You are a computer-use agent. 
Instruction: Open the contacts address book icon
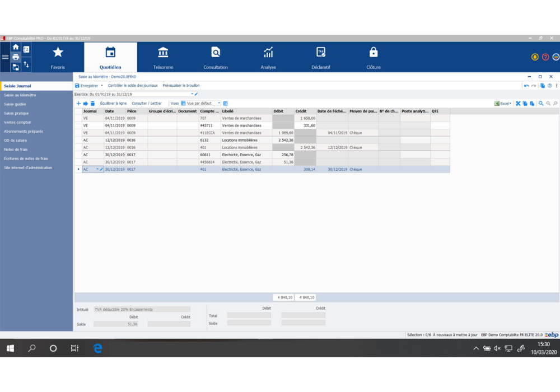[x=26, y=49]
